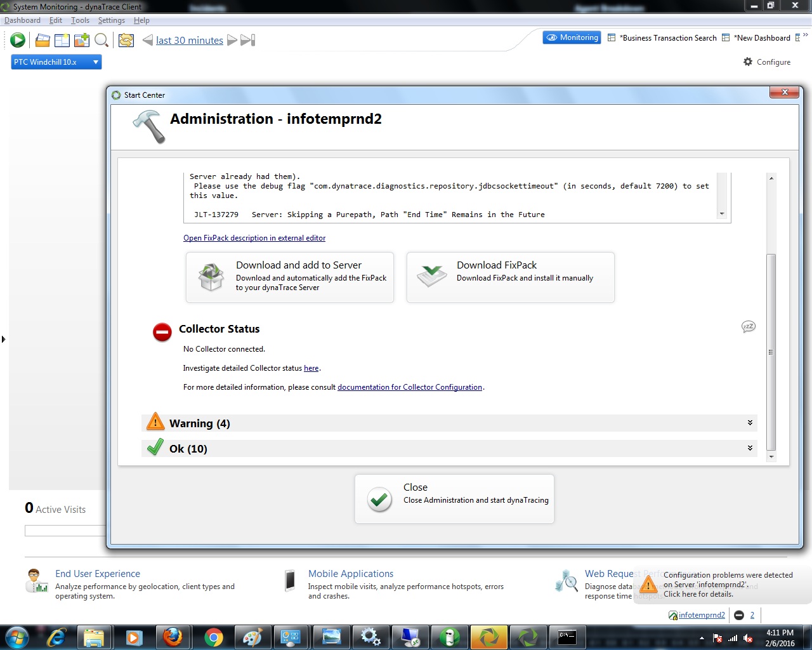Click Download and add to Server button

coord(290,277)
